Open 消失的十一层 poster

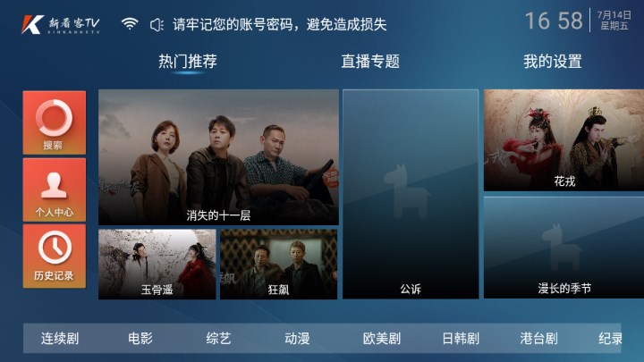[x=218, y=157]
